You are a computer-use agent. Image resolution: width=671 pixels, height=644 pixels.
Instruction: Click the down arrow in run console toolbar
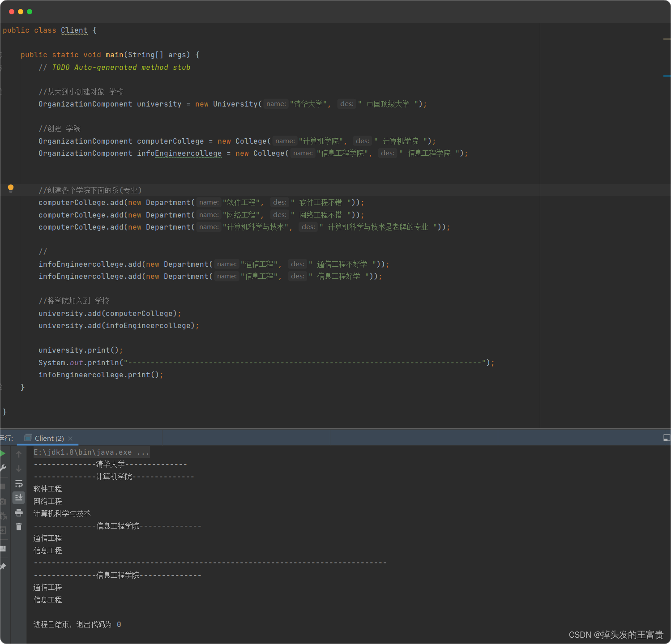(19, 469)
